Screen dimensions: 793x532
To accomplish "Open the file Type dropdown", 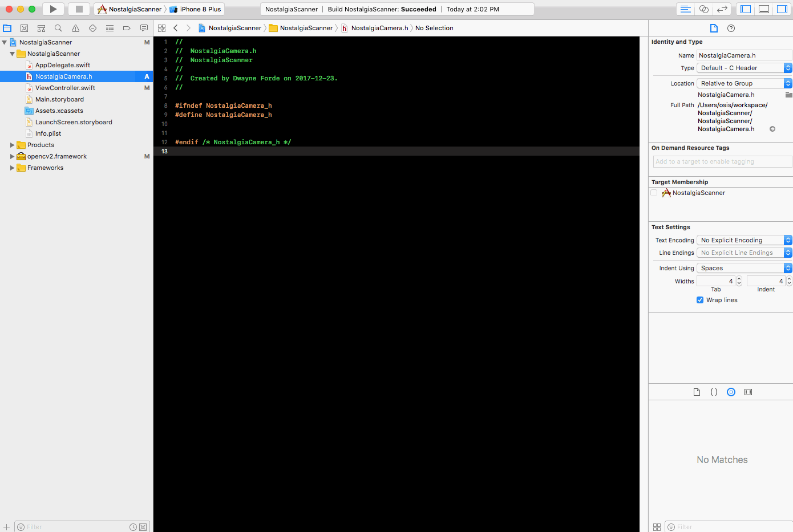I will (x=745, y=68).
